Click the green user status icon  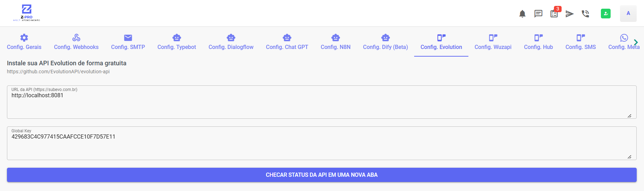tap(605, 14)
